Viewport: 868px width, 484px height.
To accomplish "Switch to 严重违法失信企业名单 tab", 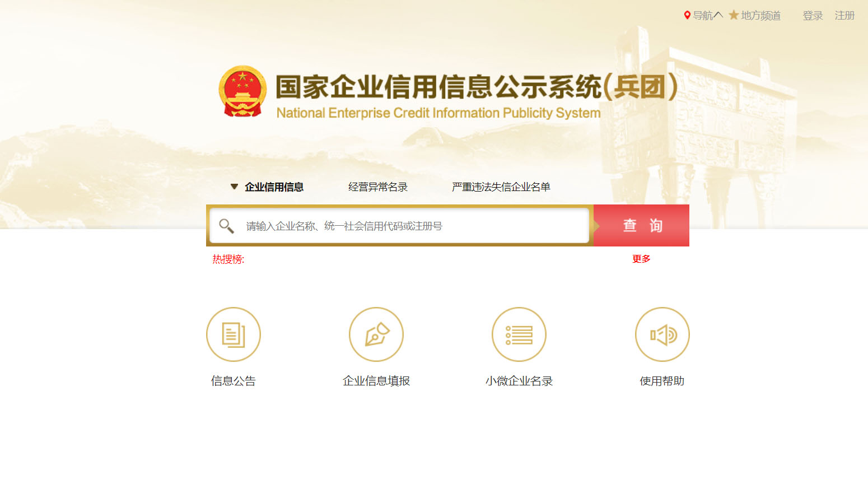I will tap(501, 187).
